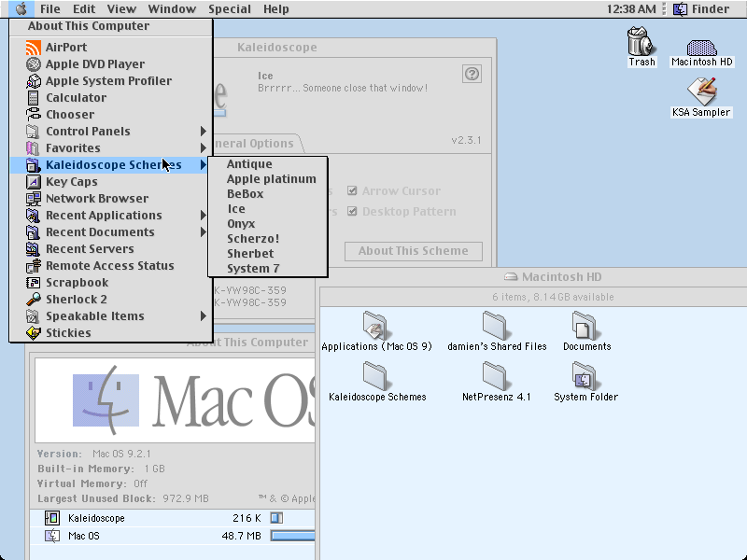
Task: Click the menu bar clock
Action: 631,9
